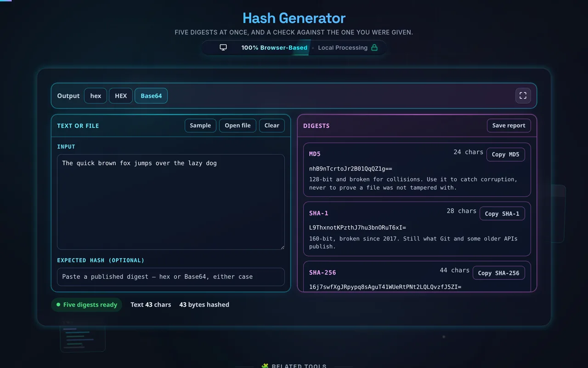Viewport: 588px width, 368px height.
Task: Click the SHA-256 digest value text
Action: (385, 287)
